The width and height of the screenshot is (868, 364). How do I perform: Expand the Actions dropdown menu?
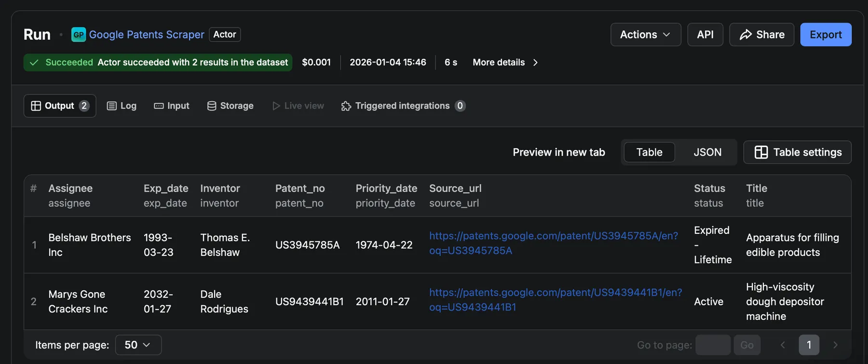[645, 35]
